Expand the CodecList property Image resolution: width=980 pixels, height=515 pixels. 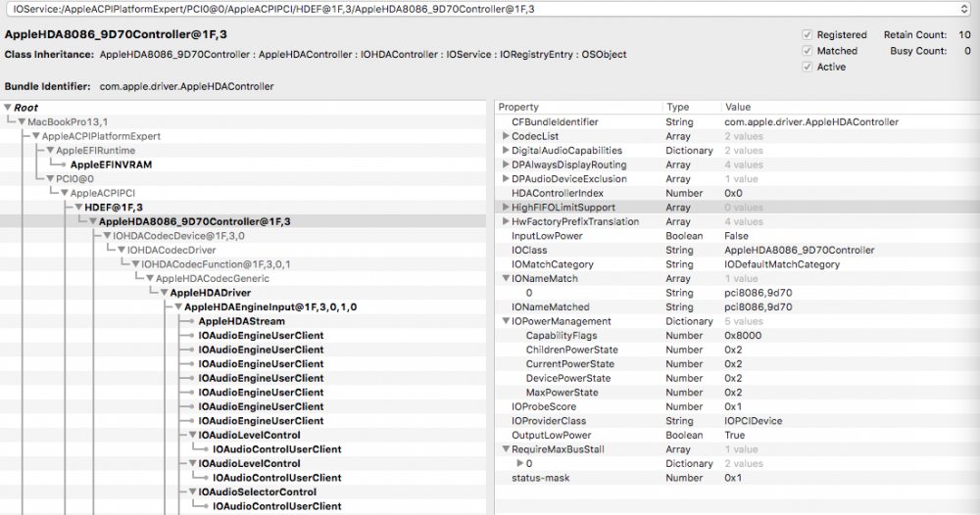click(x=506, y=136)
